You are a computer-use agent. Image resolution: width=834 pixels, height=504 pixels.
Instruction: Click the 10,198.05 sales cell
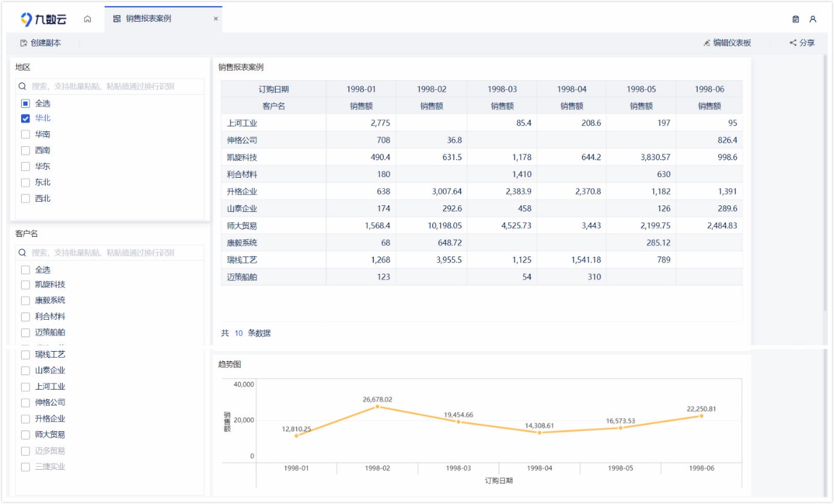click(x=431, y=226)
